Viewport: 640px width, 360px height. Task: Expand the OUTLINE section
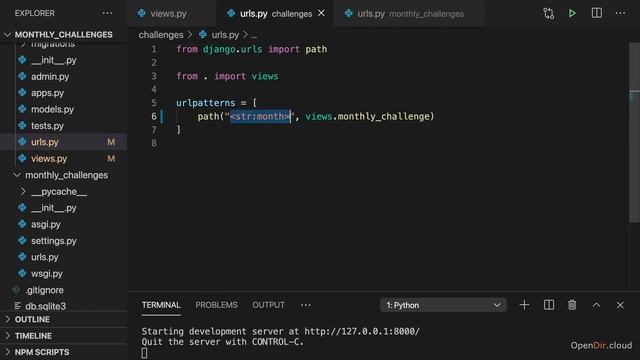(x=32, y=319)
